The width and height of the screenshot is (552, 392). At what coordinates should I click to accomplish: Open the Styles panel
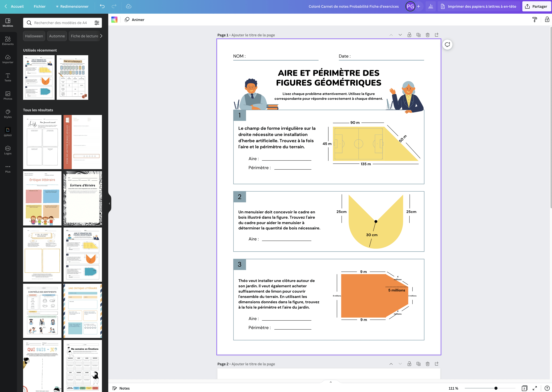tap(8, 114)
